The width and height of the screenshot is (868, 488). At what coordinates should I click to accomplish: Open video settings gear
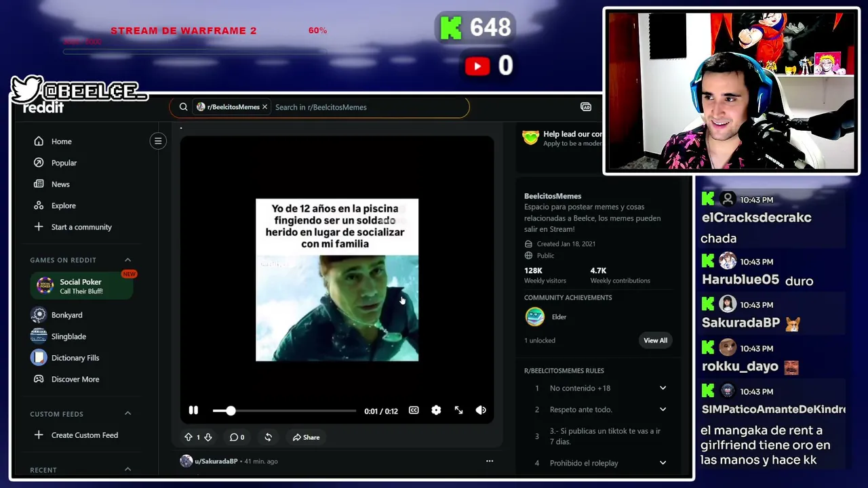click(x=436, y=410)
